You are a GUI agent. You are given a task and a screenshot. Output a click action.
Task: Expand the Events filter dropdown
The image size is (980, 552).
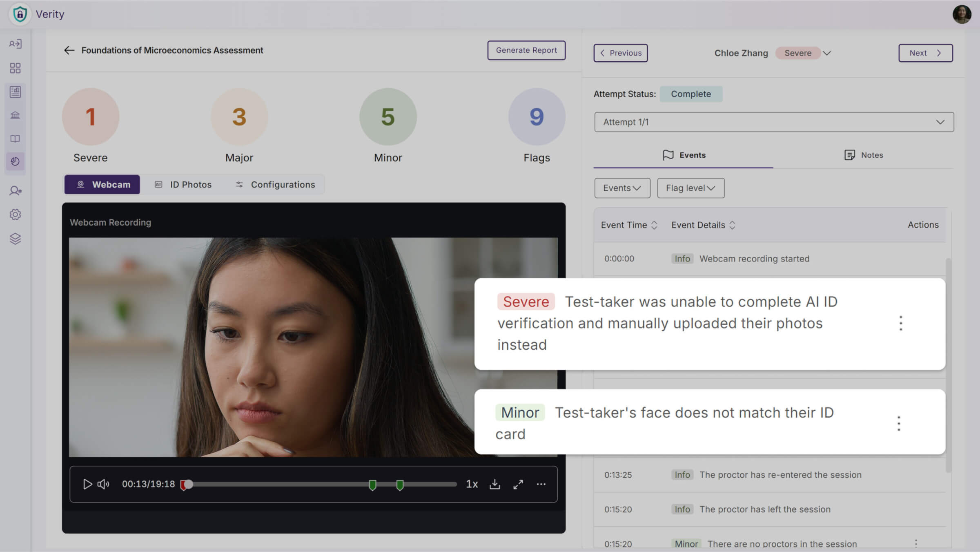(622, 188)
